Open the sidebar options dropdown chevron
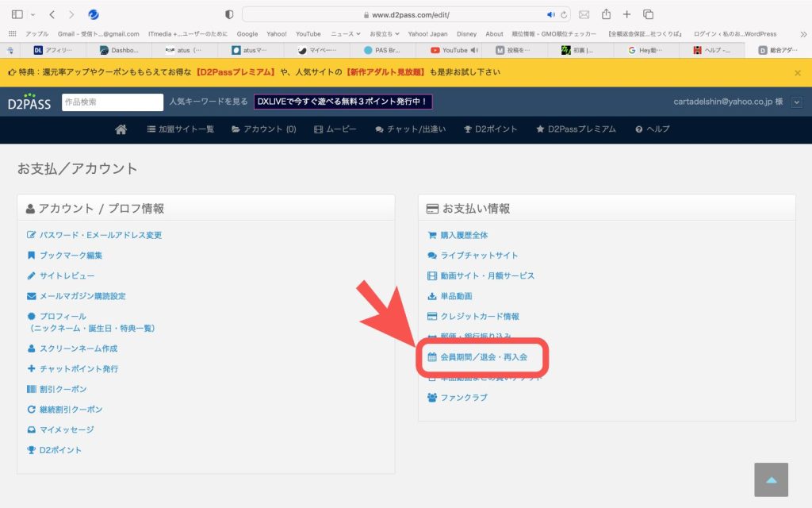The height and width of the screenshot is (508, 812). click(x=33, y=14)
